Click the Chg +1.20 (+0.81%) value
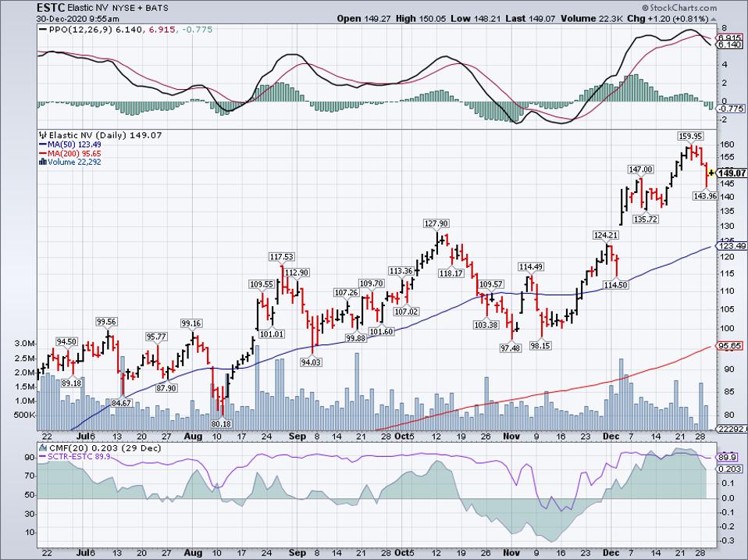Viewport: 748px width, 560px height. (x=668, y=19)
